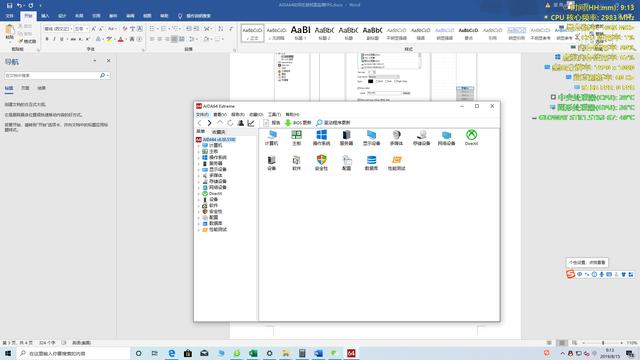
Task: Expand the Operating System (操作系统) tree node
Action: [199, 158]
